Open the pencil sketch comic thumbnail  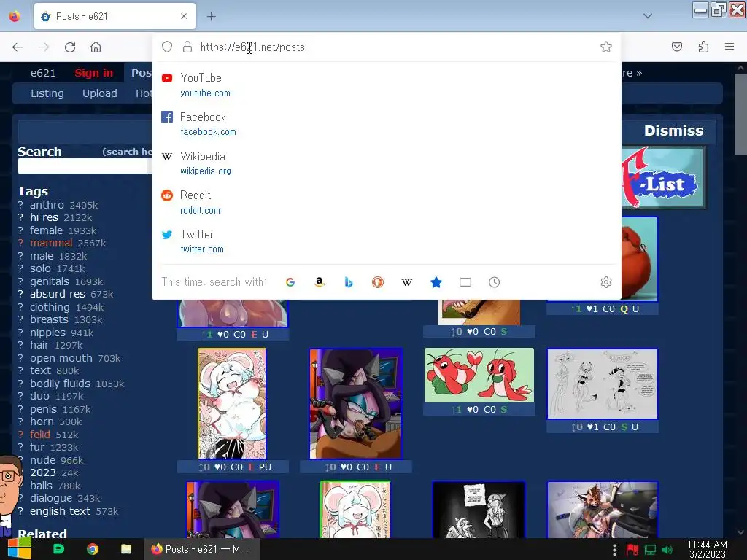click(602, 384)
